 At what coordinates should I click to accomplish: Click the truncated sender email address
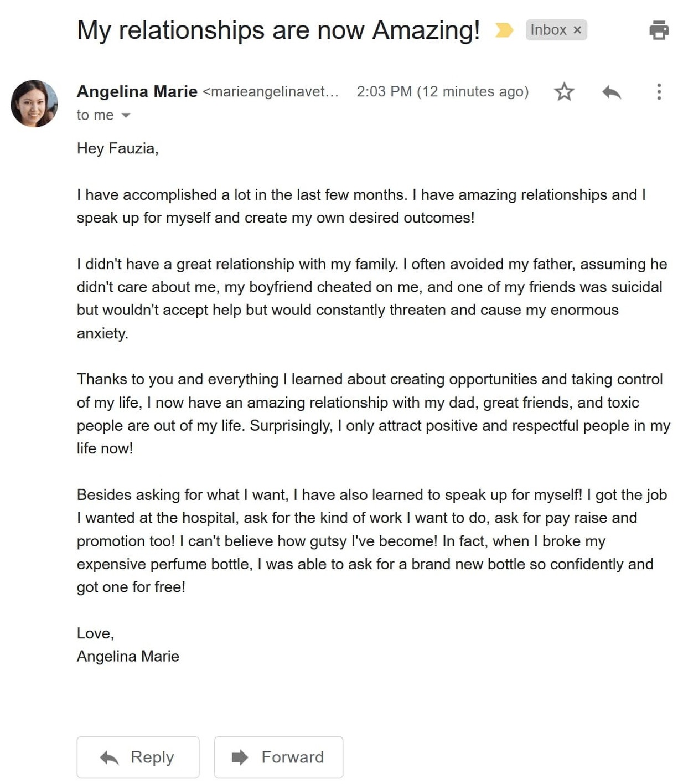tap(271, 91)
